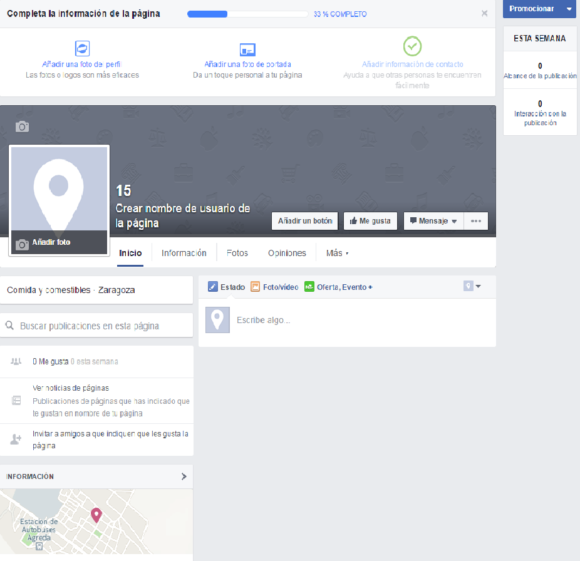
Task: Click the camera icon on the cover photo
Action: (22, 127)
